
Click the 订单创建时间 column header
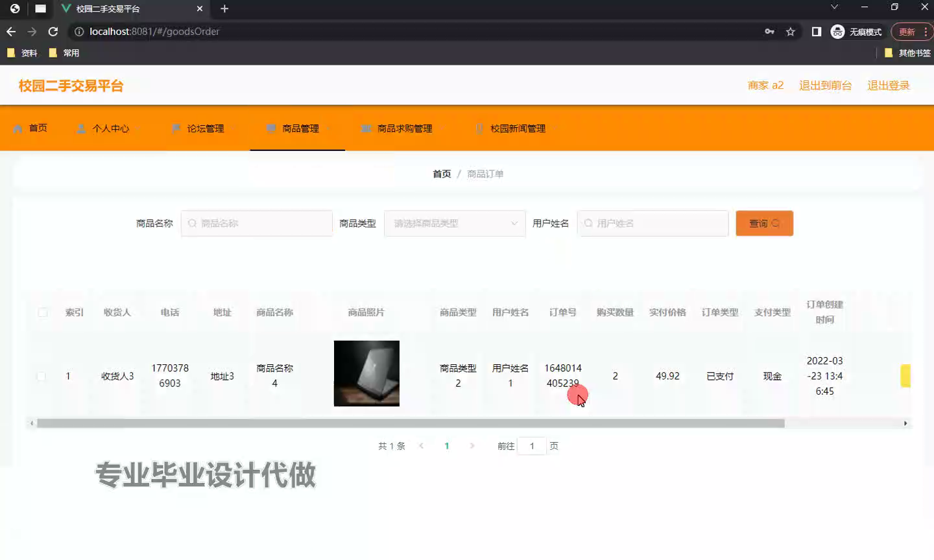point(825,312)
